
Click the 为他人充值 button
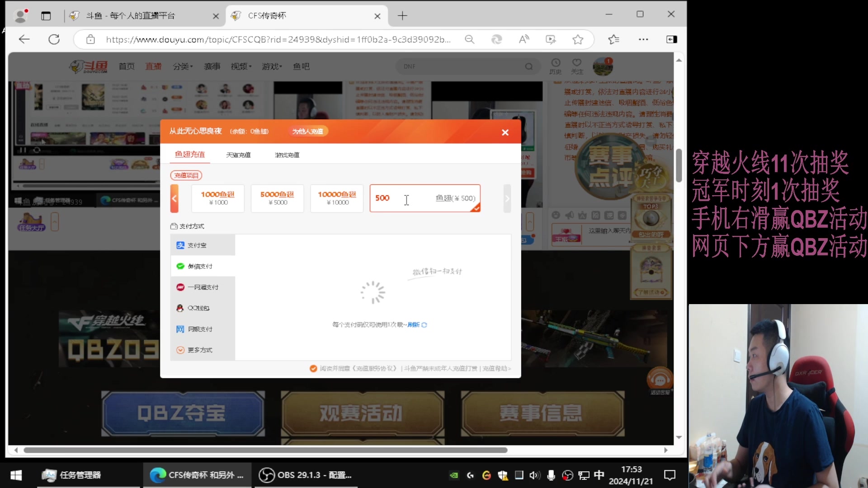click(x=308, y=131)
